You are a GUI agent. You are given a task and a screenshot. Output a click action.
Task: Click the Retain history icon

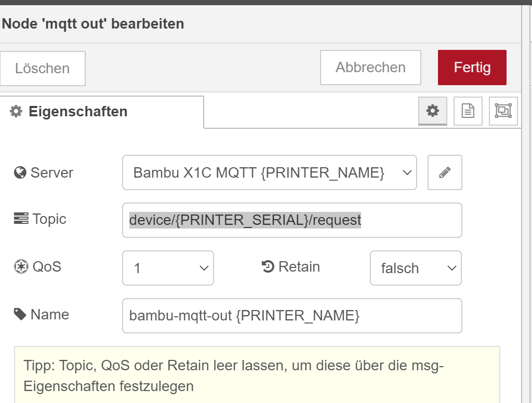pyautogui.click(x=268, y=266)
